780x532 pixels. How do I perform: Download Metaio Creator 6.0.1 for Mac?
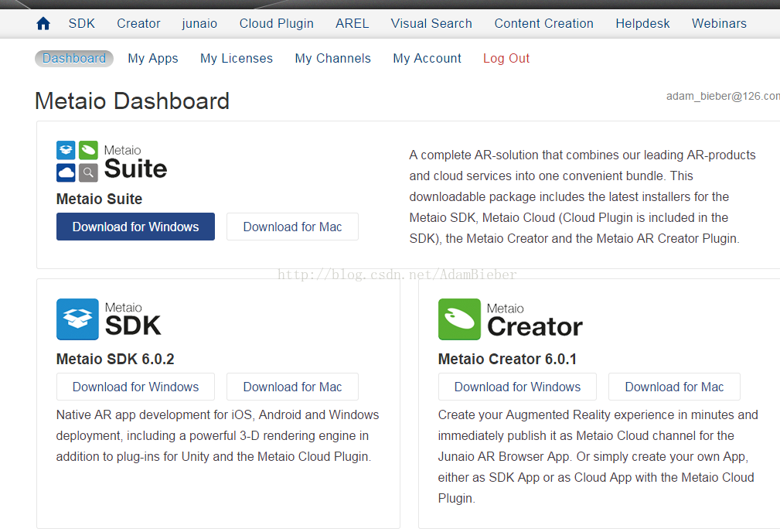[675, 387]
